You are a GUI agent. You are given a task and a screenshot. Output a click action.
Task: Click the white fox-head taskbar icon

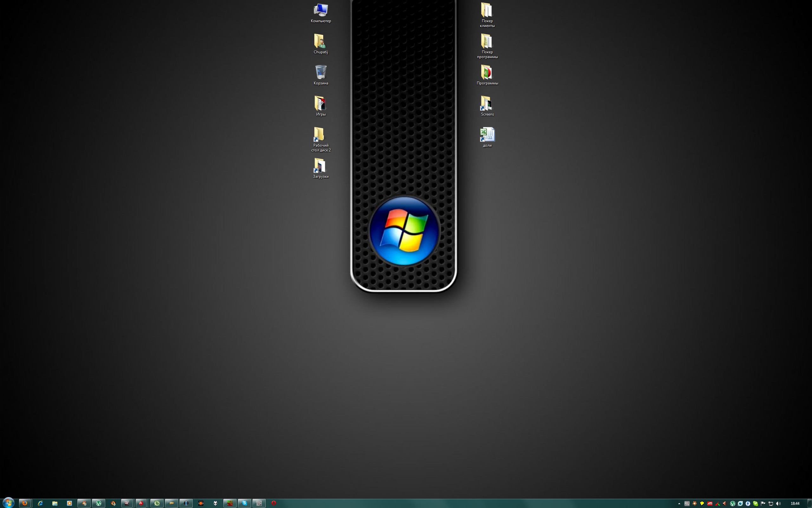215,503
